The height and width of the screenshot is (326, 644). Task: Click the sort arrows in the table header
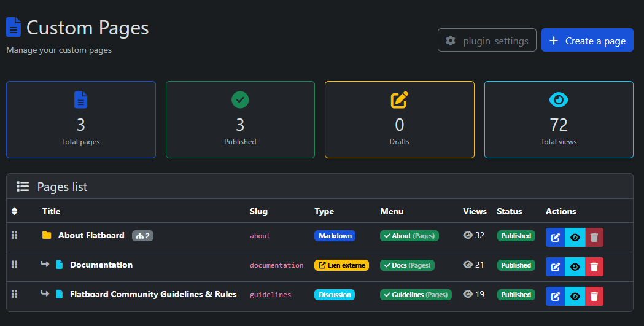pos(15,211)
